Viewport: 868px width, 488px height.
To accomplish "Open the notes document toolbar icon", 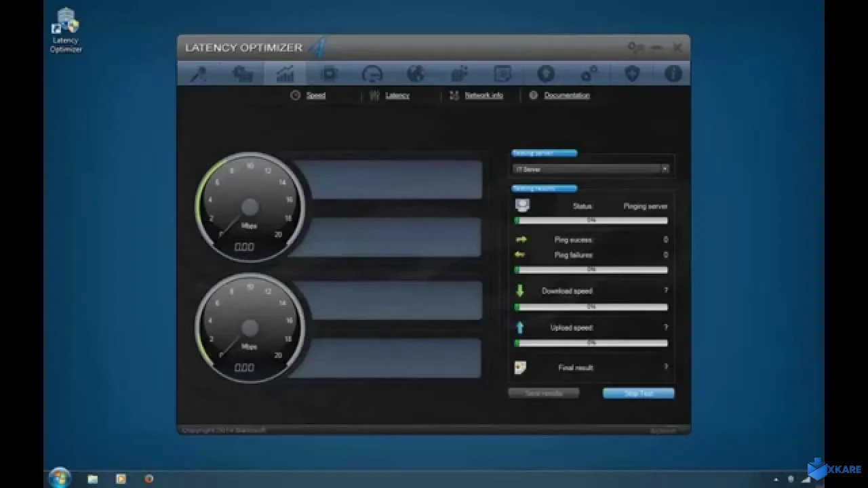I will point(502,73).
